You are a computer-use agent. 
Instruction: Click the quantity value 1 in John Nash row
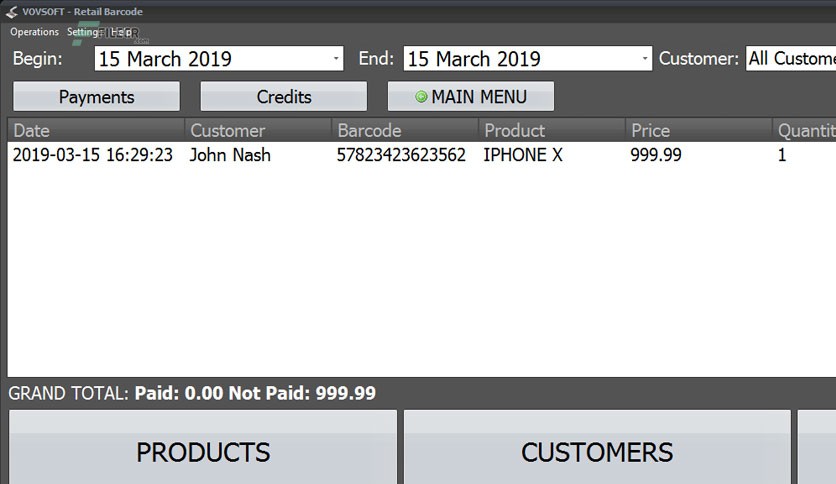782,155
